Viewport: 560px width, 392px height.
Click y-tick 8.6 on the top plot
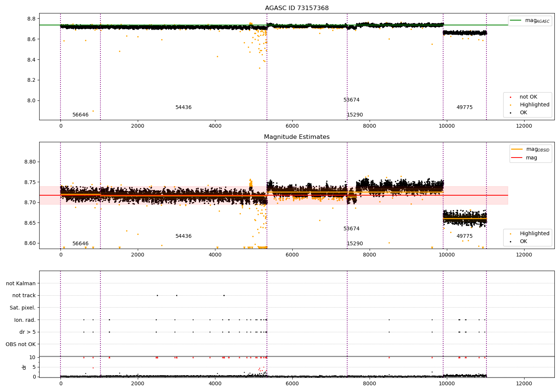[x=31, y=39]
